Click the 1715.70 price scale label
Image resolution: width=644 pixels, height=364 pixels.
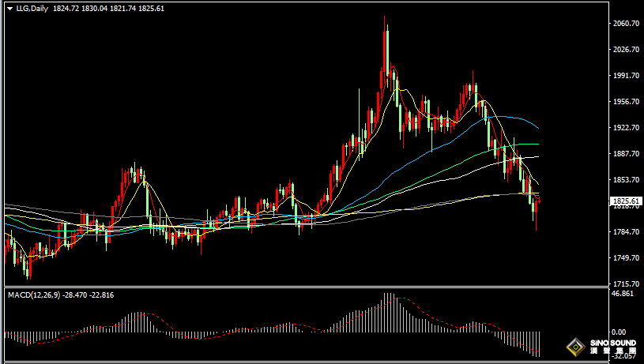pyautogui.click(x=626, y=284)
